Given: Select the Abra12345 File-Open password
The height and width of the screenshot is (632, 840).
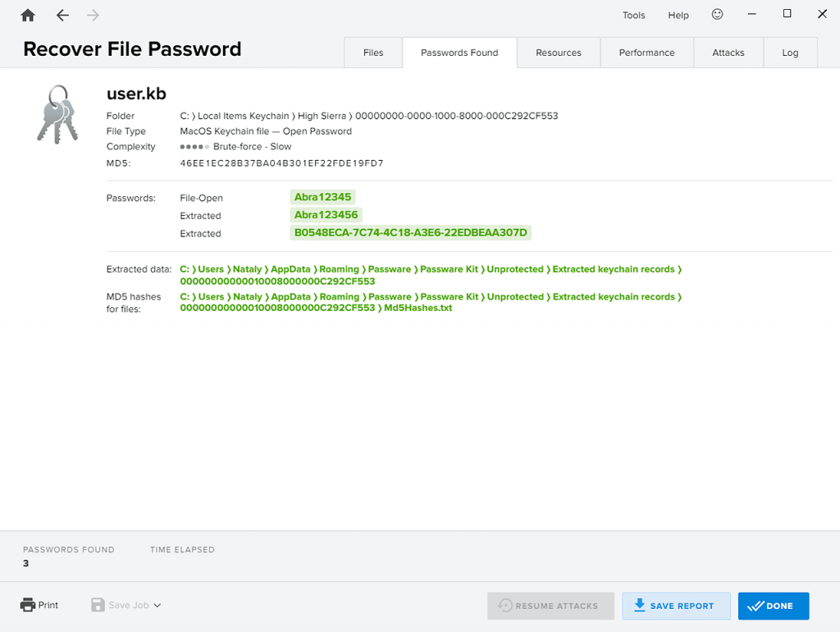Looking at the screenshot, I should click(x=322, y=197).
